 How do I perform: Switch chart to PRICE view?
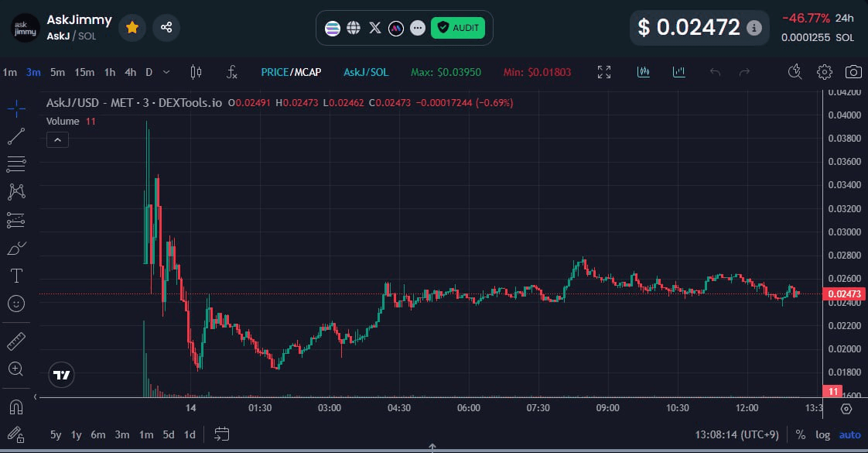click(275, 73)
